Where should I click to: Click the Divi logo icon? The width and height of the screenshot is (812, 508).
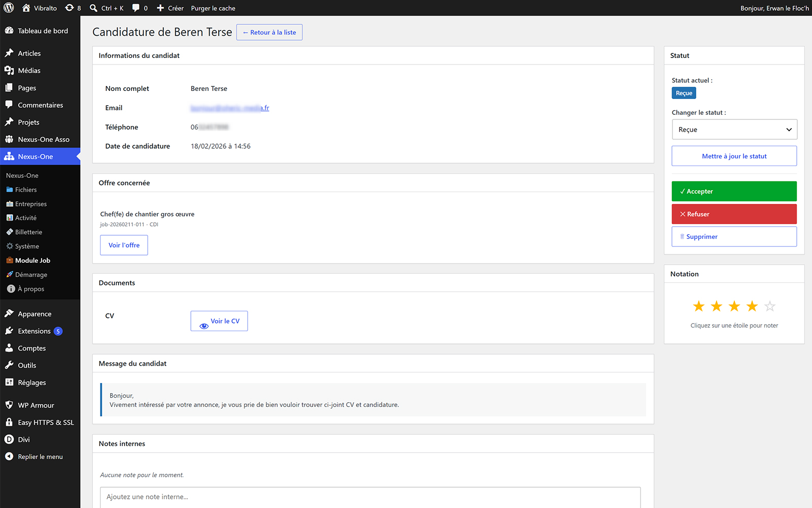(9, 439)
